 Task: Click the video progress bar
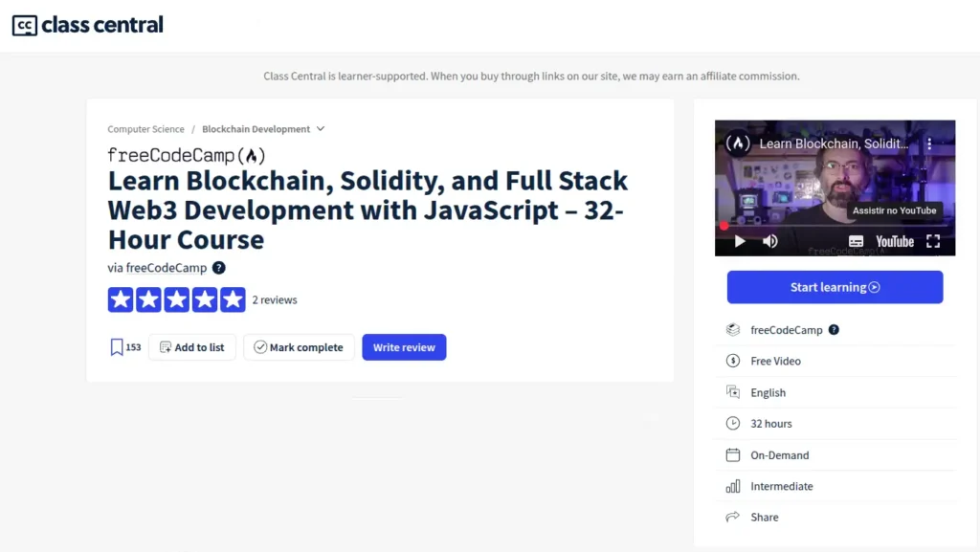[x=833, y=225]
